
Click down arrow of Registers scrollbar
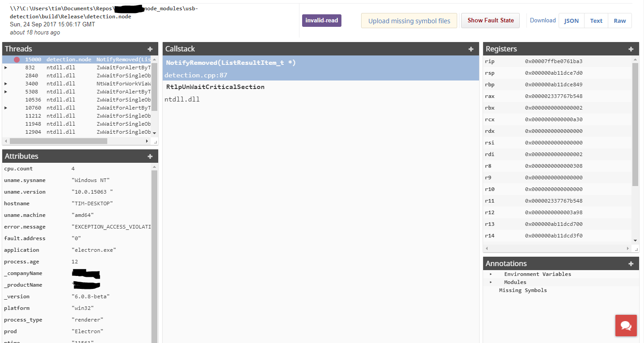tap(636, 240)
